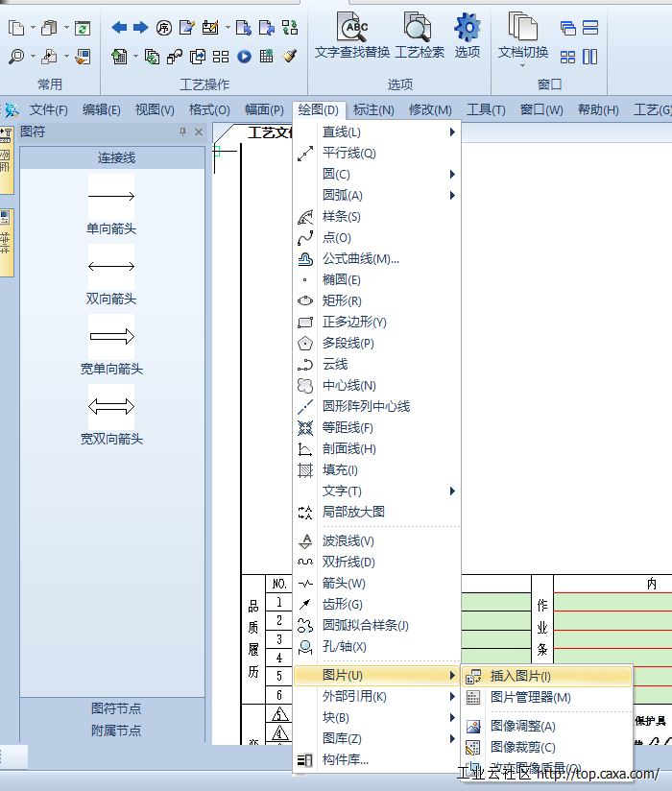Choose 正多边形(Y) menu entry
This screenshot has height=791, width=672.
(376, 322)
